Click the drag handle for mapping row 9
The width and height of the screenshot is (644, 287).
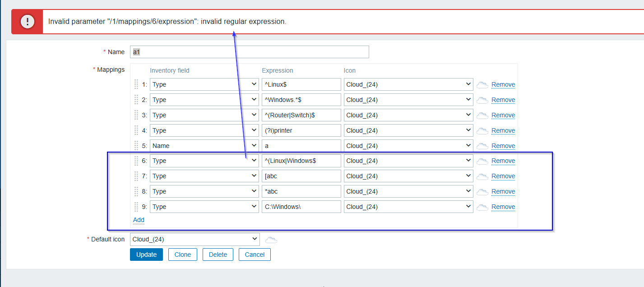point(136,207)
